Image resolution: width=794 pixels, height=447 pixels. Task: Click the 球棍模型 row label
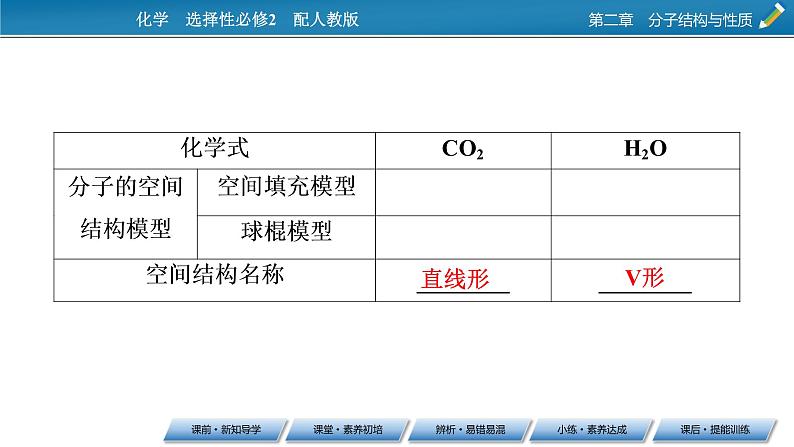click(286, 232)
